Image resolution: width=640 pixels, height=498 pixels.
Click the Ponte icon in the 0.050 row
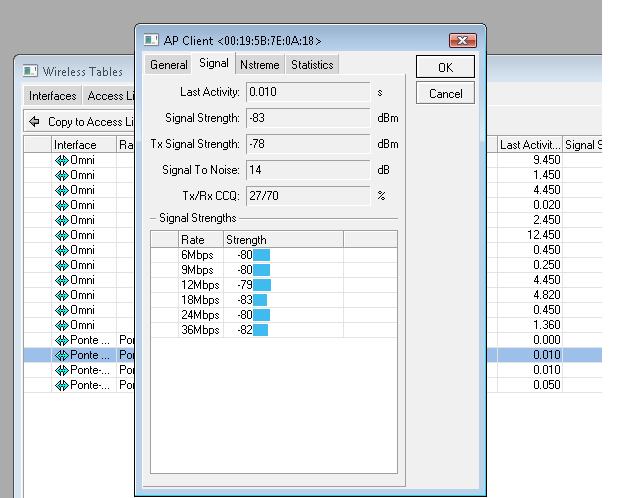pyautogui.click(x=61, y=385)
